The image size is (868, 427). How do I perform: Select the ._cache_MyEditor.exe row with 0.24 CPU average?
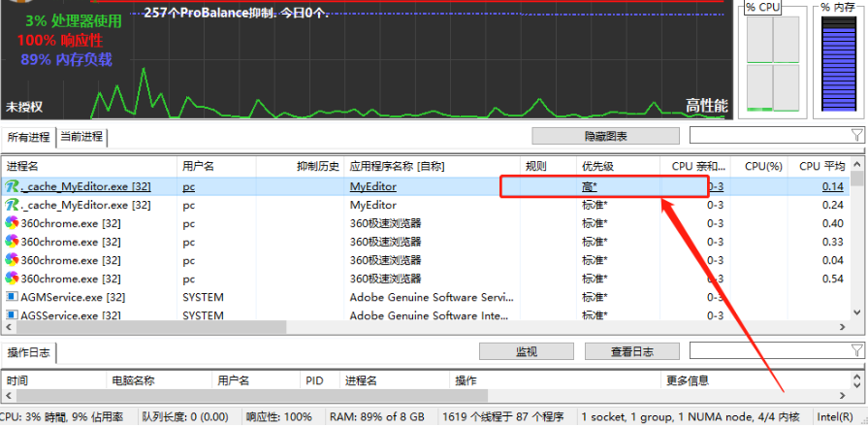point(425,205)
